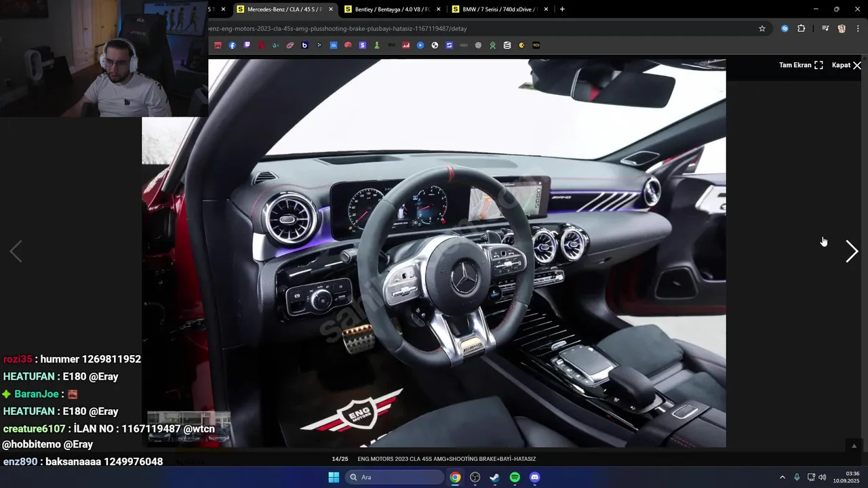The height and width of the screenshot is (488, 868).
Task: Open Spotify from the taskbar
Action: (515, 477)
